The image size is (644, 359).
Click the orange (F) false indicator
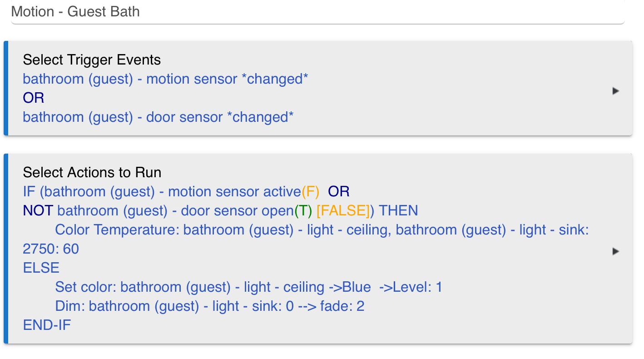311,191
